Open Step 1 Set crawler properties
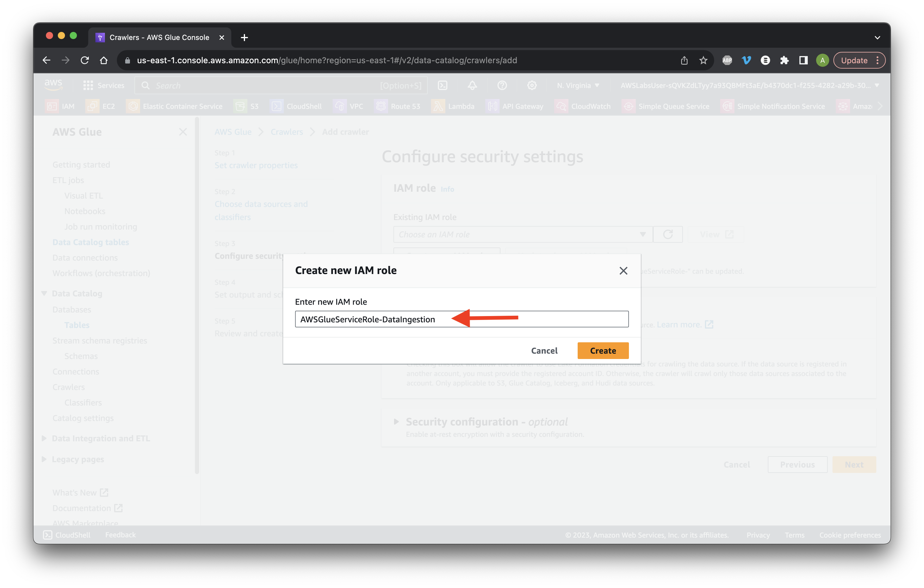Viewport: 924px width, 588px height. [256, 165]
